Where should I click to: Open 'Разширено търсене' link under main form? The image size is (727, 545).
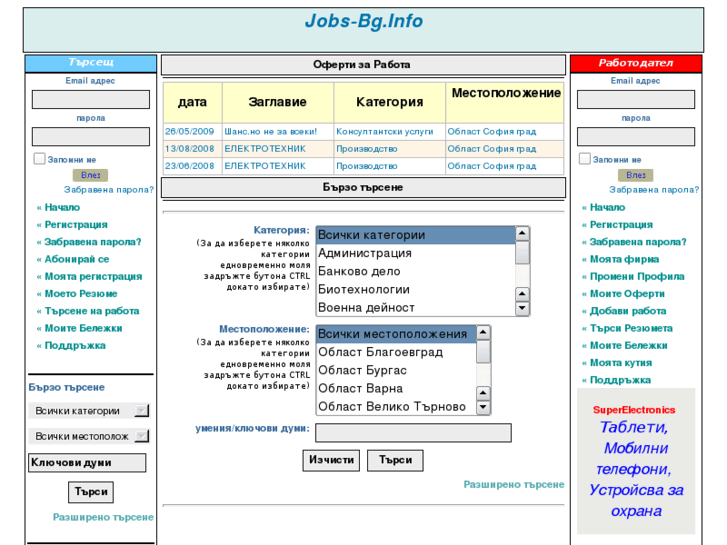(513, 484)
